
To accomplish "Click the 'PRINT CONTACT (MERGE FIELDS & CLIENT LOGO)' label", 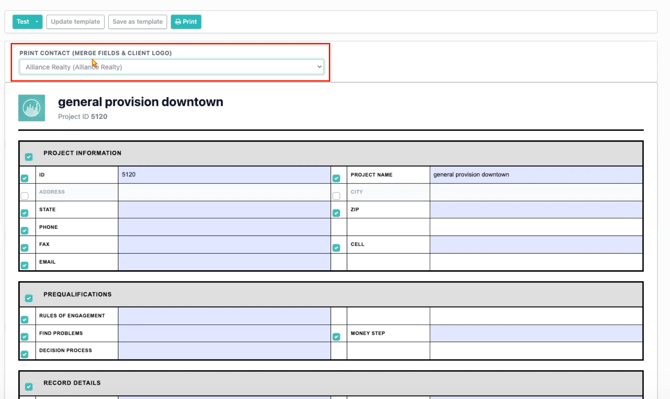I will [x=95, y=53].
